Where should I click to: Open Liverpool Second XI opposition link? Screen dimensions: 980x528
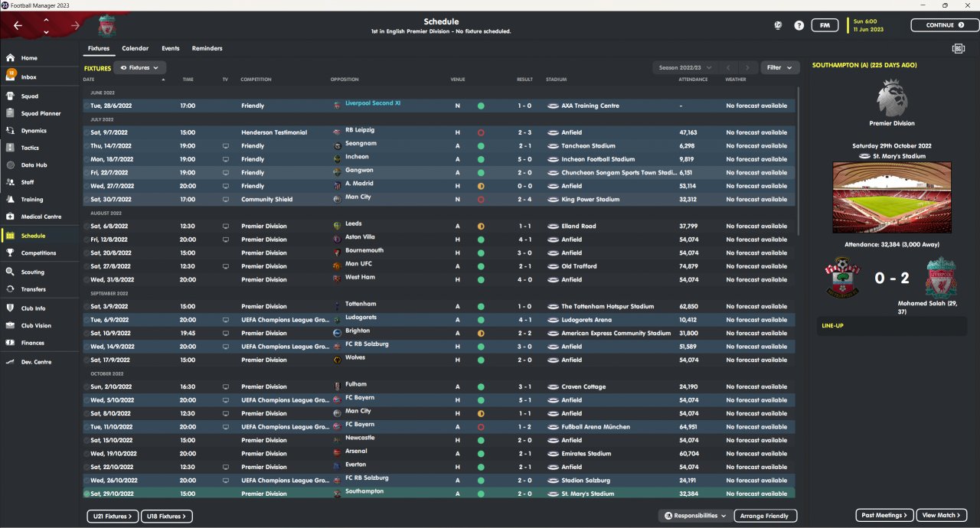pyautogui.click(x=373, y=103)
